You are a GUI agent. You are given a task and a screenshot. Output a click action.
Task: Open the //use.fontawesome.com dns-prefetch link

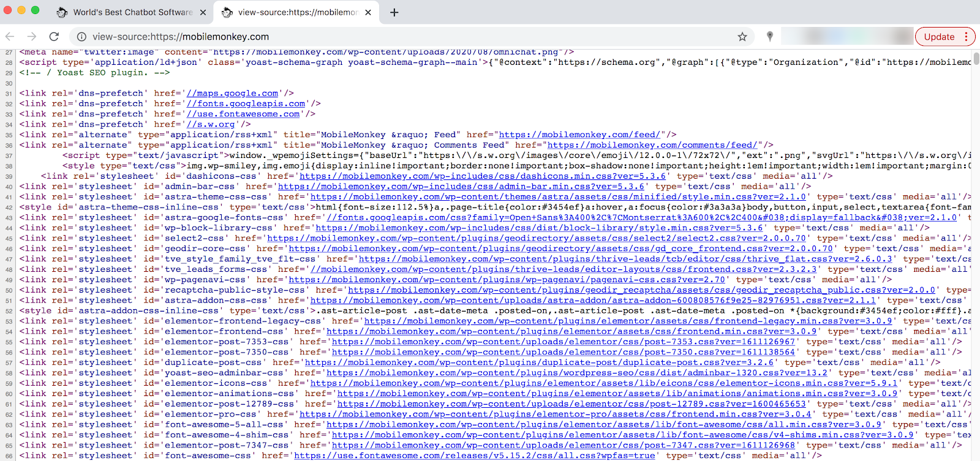coord(244,114)
